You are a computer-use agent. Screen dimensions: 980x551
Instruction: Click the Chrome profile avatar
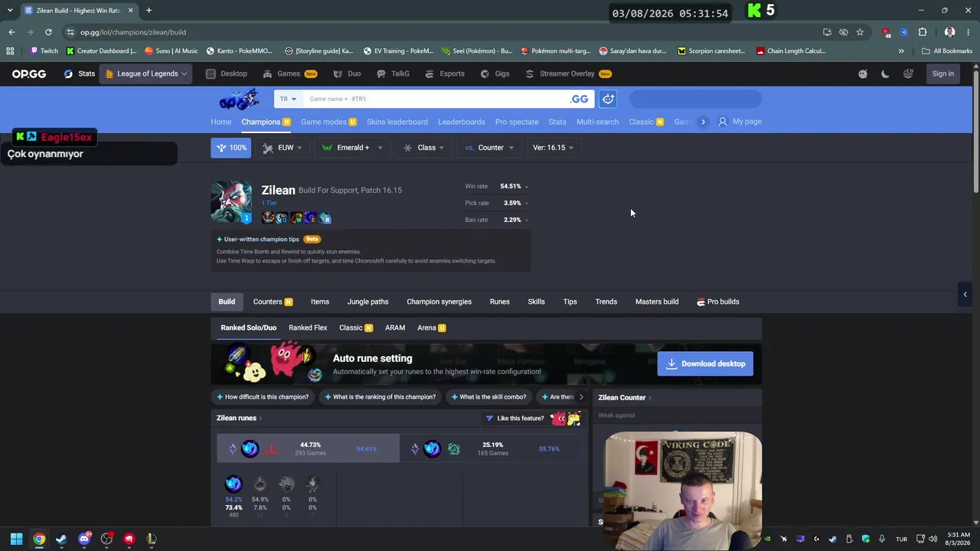pyautogui.click(x=949, y=32)
